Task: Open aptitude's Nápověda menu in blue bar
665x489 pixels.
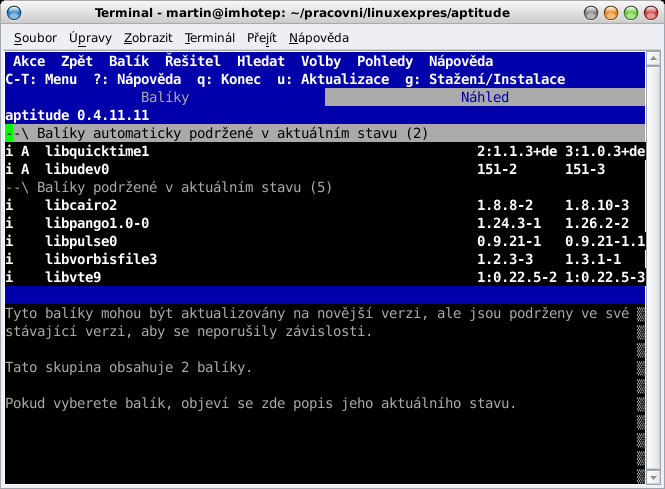Action: pos(461,61)
